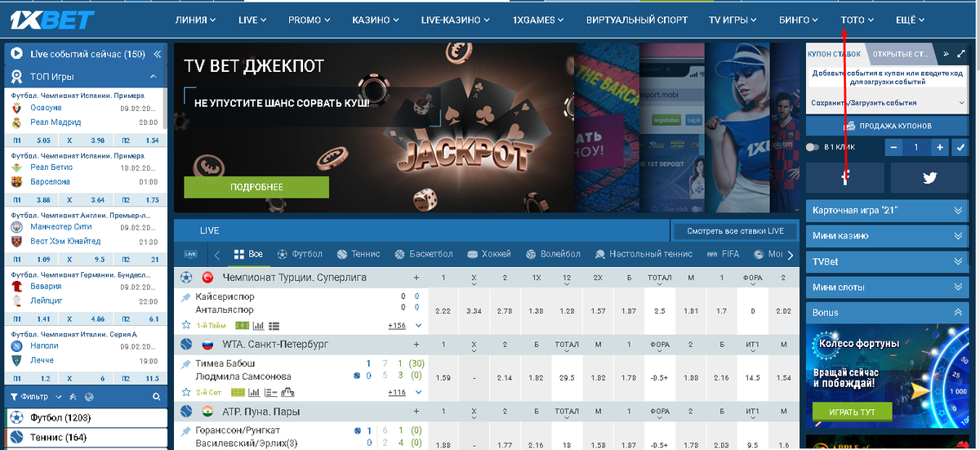This screenshot has width=980, height=450.
Task: Expand Кайсериспор match markets chevron
Action: pos(419,325)
